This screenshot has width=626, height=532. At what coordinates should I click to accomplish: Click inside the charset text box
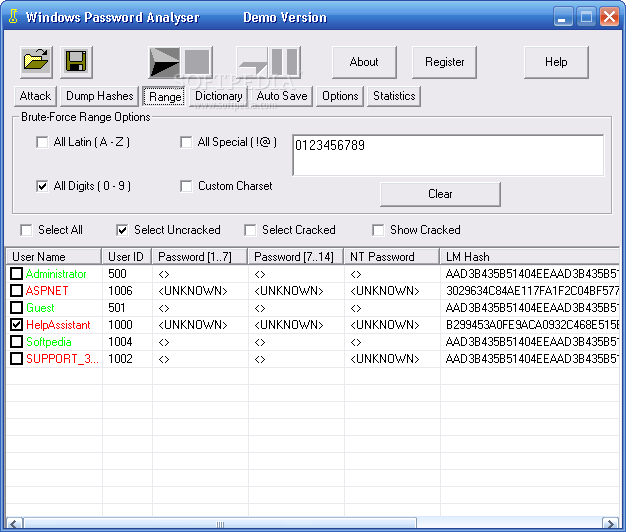(x=448, y=155)
